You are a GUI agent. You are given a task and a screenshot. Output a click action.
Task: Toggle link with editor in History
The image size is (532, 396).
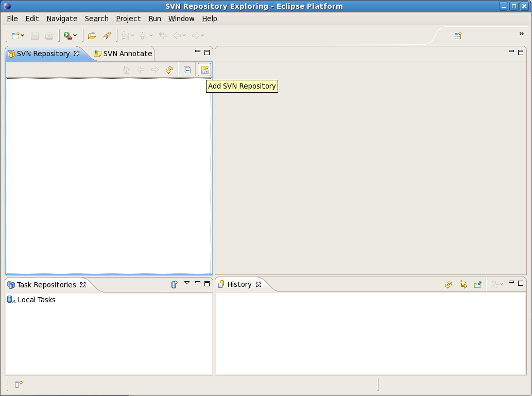tap(463, 284)
